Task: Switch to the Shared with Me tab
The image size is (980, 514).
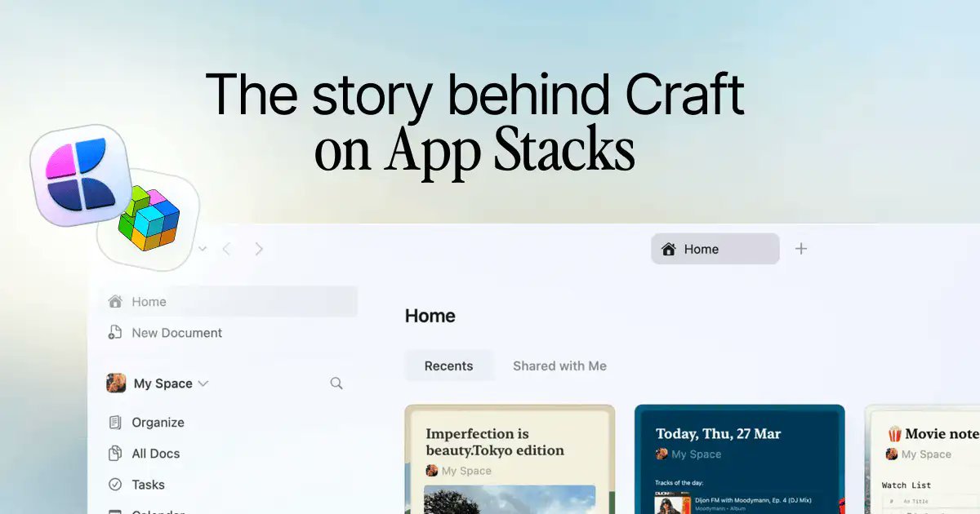Action: (x=559, y=366)
